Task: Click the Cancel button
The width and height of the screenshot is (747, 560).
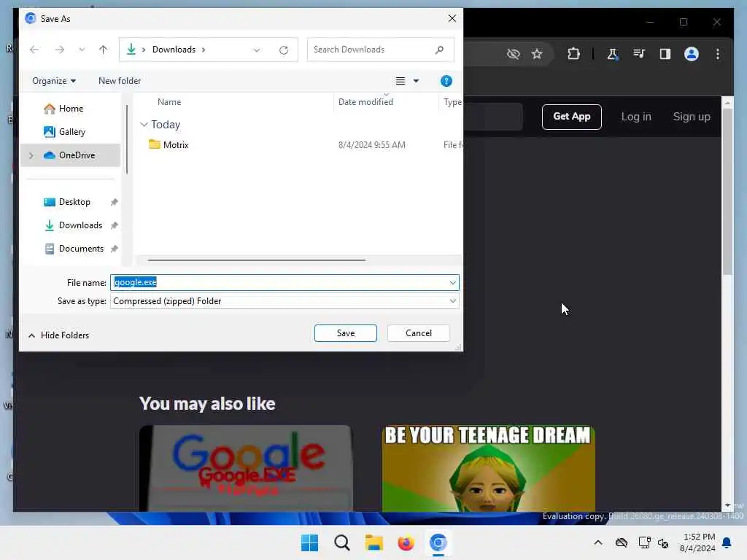Action: click(x=418, y=333)
